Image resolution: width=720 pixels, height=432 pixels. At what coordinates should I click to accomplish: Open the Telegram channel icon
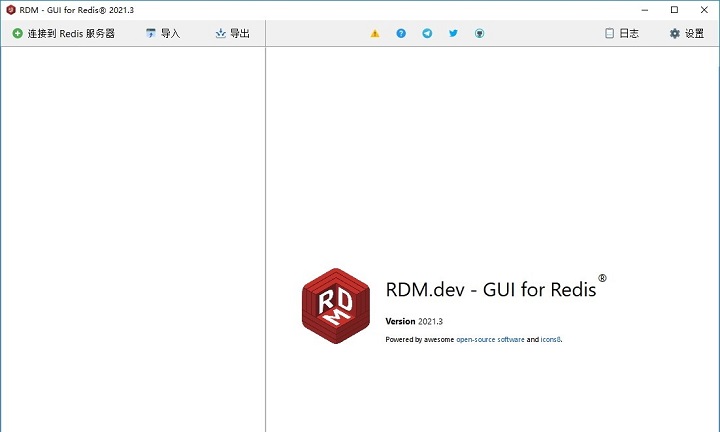tap(427, 34)
